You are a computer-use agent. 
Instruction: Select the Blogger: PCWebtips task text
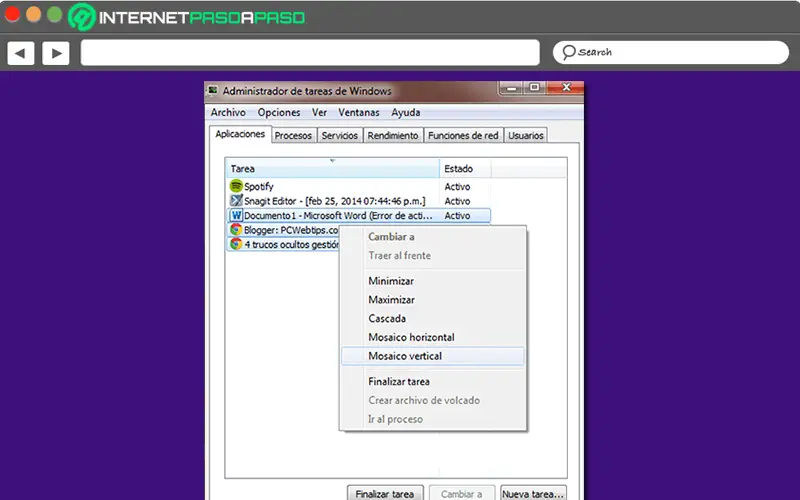click(x=291, y=230)
